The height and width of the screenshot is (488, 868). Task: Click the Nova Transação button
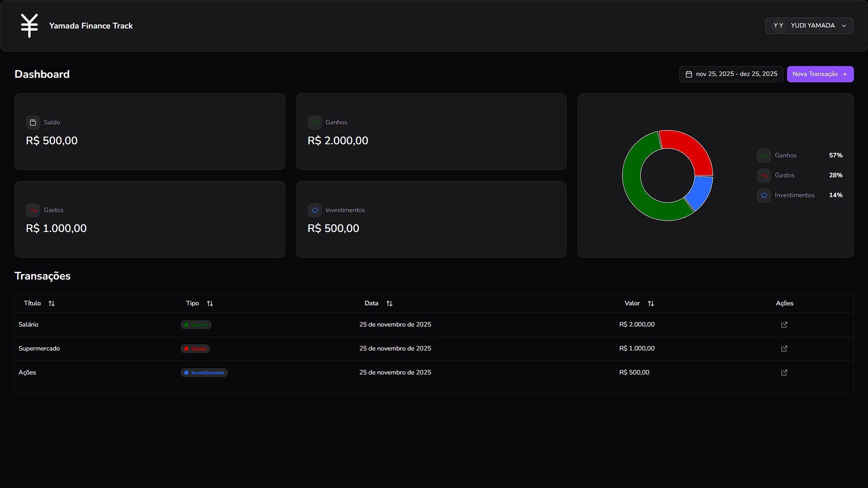click(x=820, y=74)
